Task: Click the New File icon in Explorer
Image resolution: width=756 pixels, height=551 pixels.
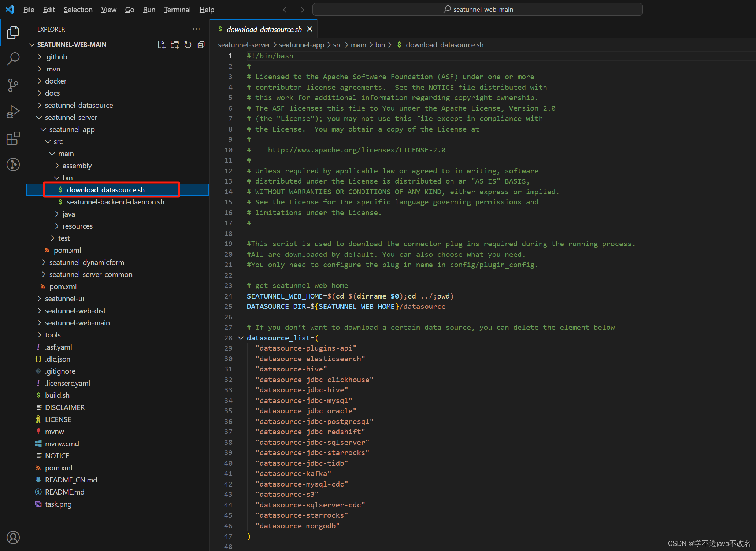Action: coord(162,45)
